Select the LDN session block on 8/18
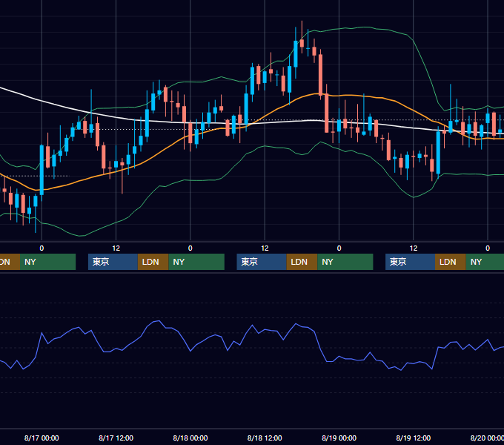Viewport: 504px width, 445px height. click(x=302, y=262)
